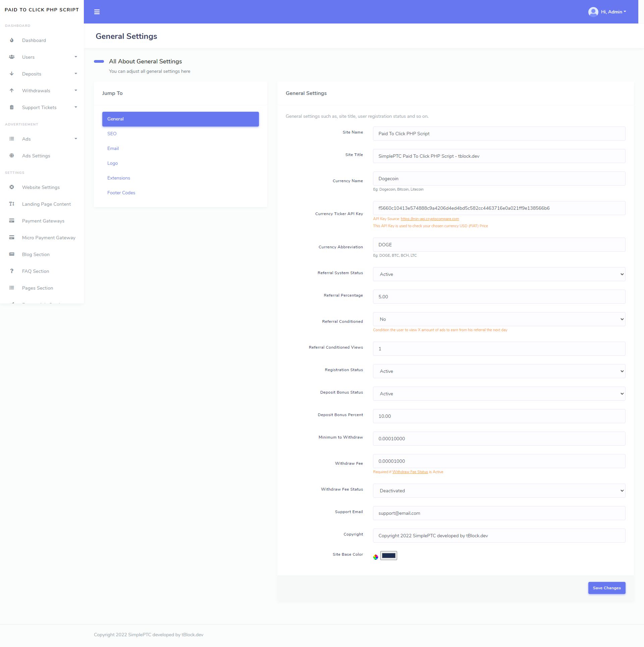Click the rainbow color wheel icon
The width and height of the screenshot is (644, 647).
(376, 557)
